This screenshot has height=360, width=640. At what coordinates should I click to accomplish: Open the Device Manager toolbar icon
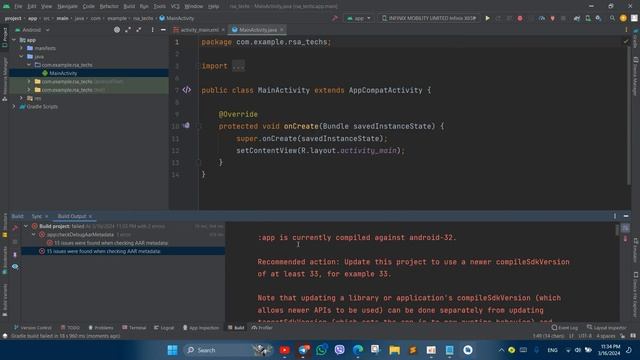[588, 18]
